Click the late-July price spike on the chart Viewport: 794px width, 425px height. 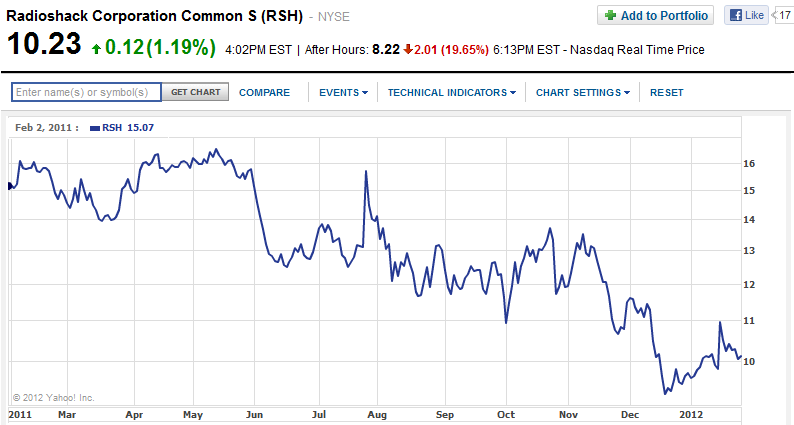366,172
